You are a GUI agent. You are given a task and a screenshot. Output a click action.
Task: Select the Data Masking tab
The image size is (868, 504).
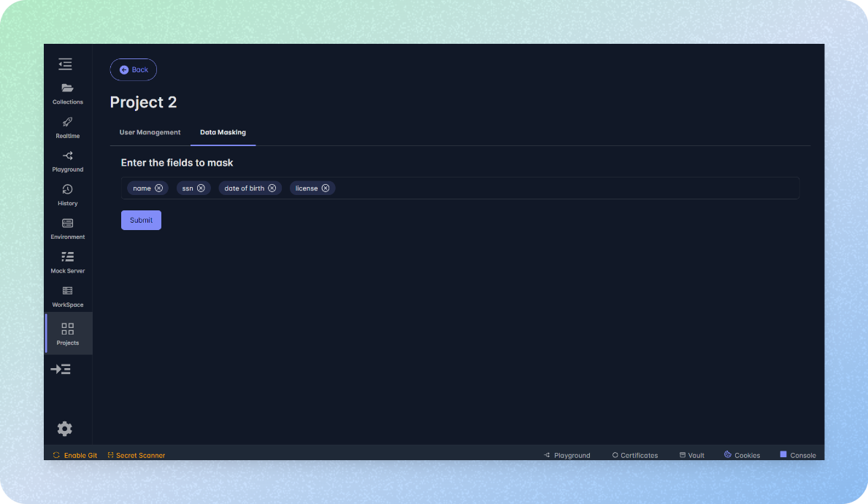pos(223,132)
